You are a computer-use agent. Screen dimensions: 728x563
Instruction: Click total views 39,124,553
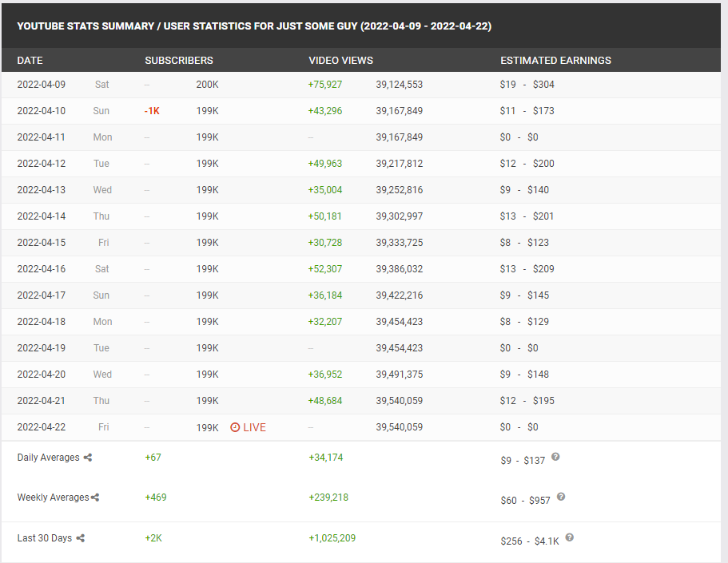tap(400, 85)
